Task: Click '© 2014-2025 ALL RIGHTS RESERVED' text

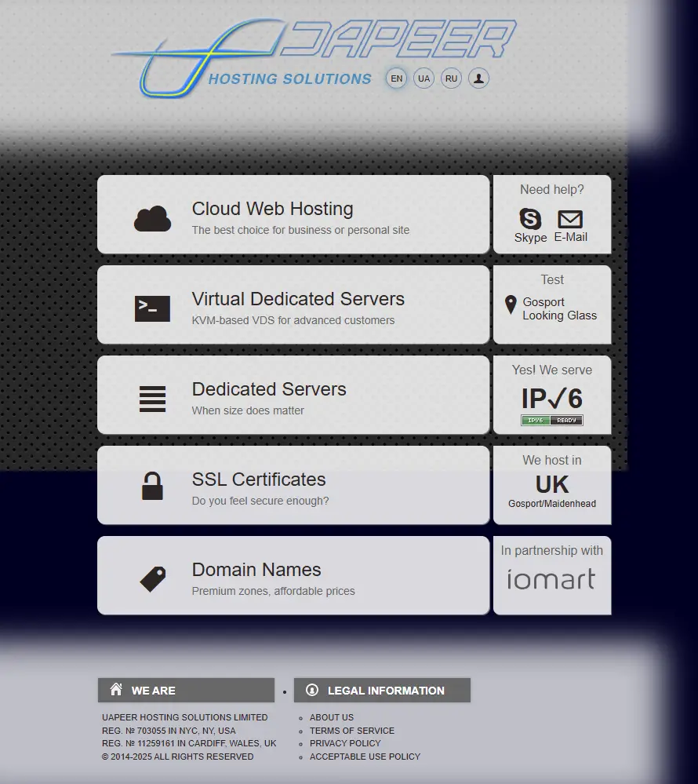Action: pos(177,757)
